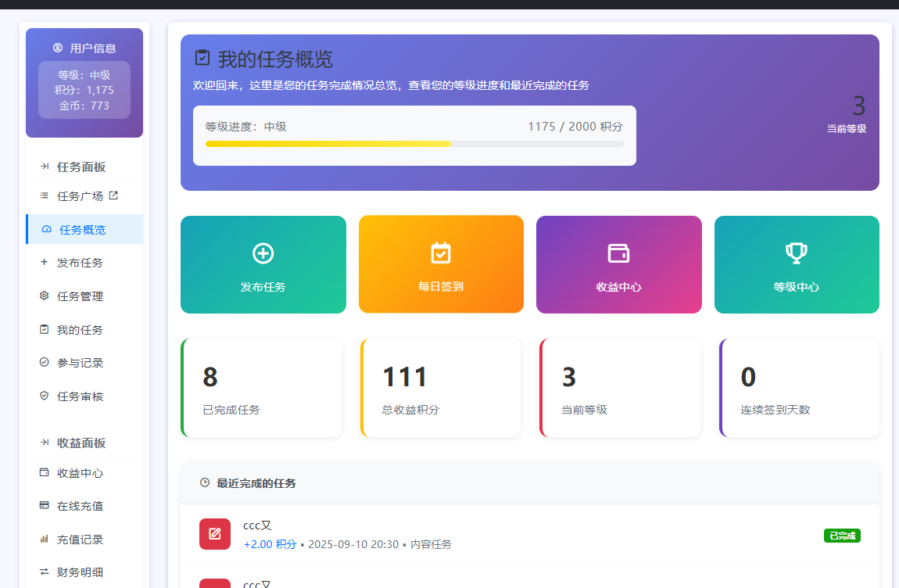This screenshot has width=899, height=588.
Task: Click the trophy icon on 等级中心 card
Action: click(796, 253)
